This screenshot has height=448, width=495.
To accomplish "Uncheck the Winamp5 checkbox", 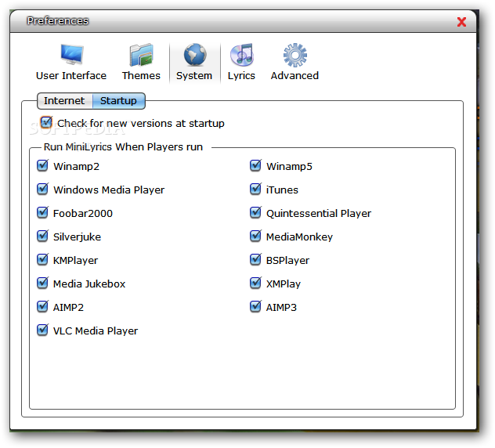I will [255, 165].
